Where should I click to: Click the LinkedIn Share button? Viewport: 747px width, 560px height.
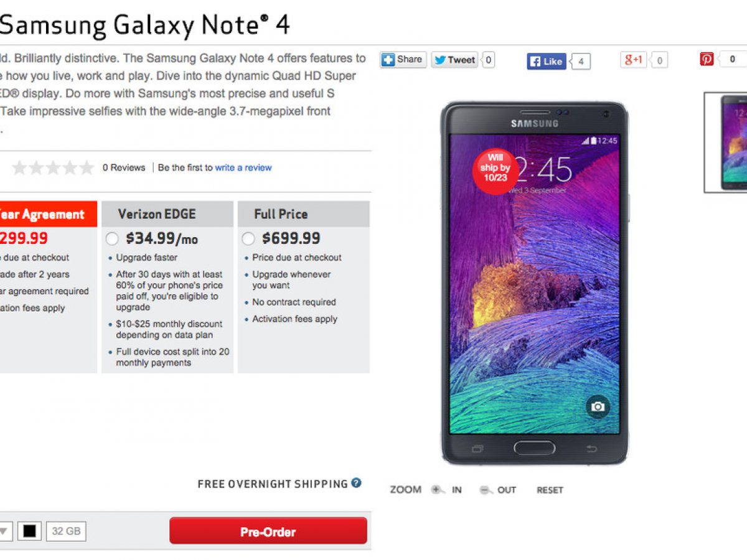(403, 60)
